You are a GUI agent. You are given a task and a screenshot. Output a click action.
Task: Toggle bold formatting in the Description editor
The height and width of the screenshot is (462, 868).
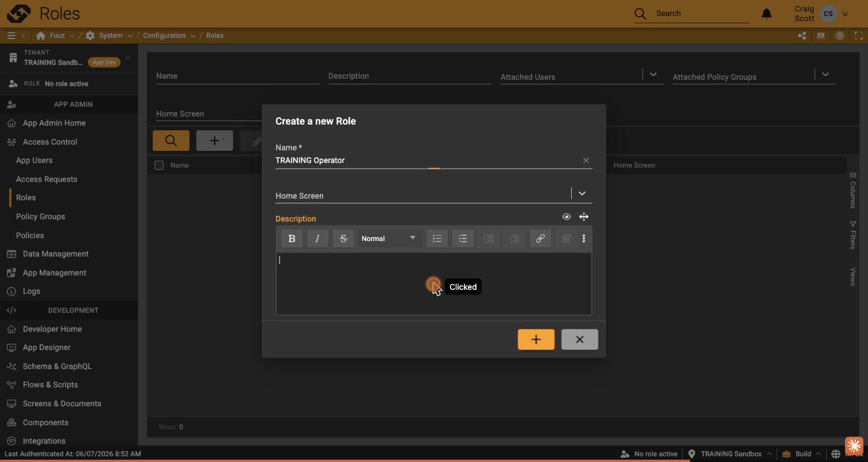tap(292, 239)
